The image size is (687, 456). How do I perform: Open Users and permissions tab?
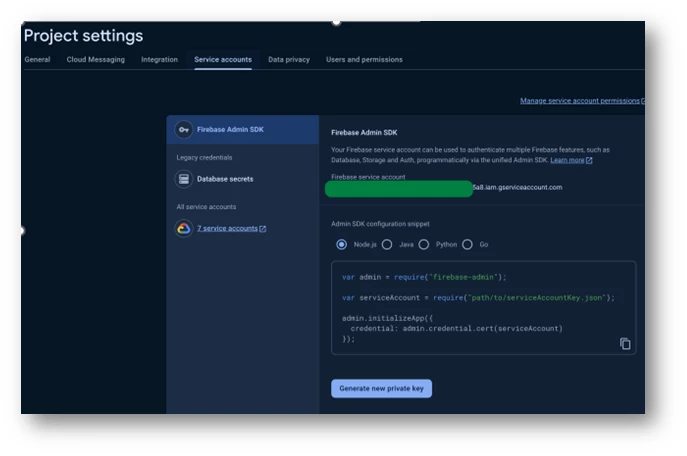(364, 60)
